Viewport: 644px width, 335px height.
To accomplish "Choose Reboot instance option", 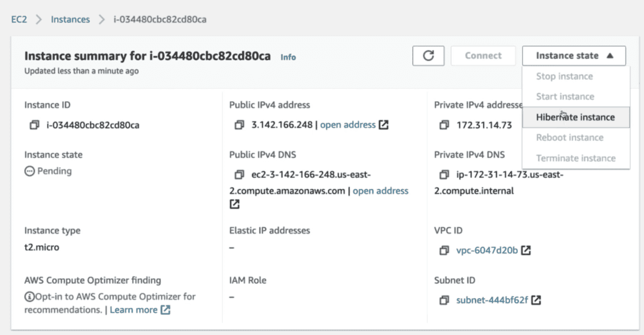I will (570, 138).
